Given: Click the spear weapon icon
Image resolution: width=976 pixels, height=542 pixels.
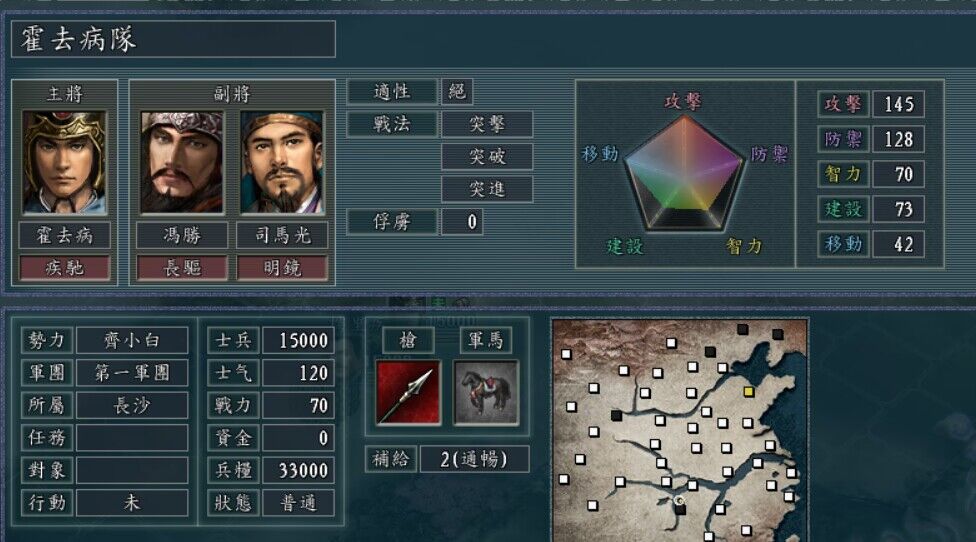Looking at the screenshot, I should tap(408, 393).
